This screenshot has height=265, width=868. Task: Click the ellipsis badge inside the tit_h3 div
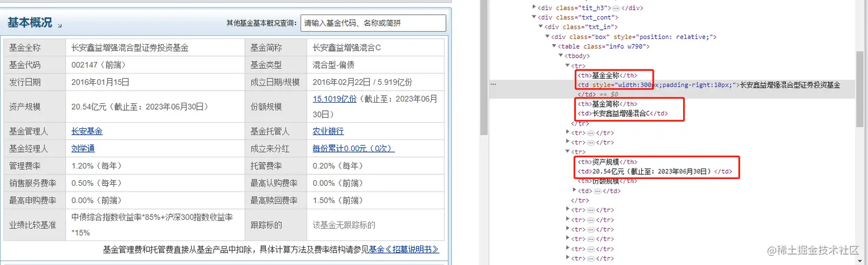tap(615, 8)
